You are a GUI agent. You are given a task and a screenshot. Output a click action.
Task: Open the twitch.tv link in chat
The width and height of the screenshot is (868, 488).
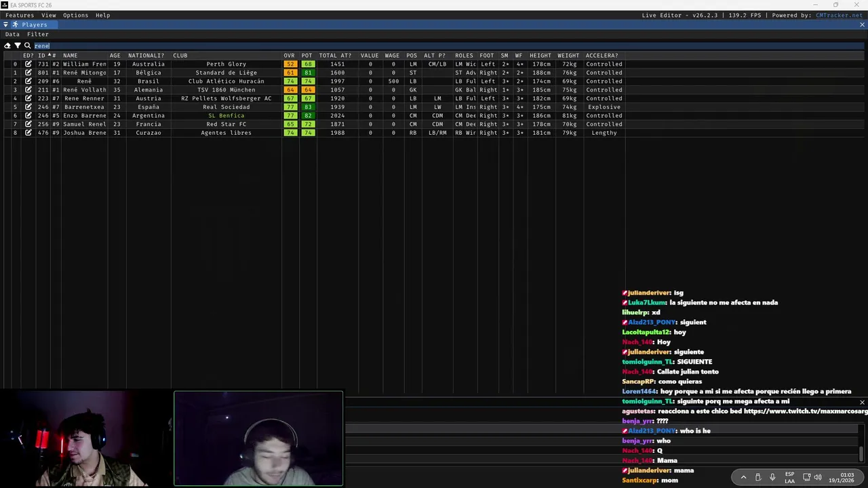coord(806,411)
